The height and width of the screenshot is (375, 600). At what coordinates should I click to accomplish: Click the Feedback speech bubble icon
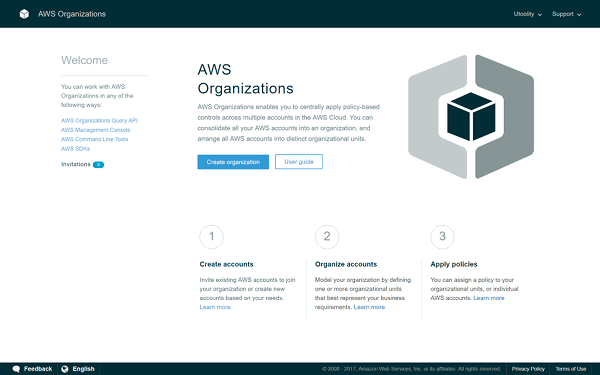coord(16,369)
